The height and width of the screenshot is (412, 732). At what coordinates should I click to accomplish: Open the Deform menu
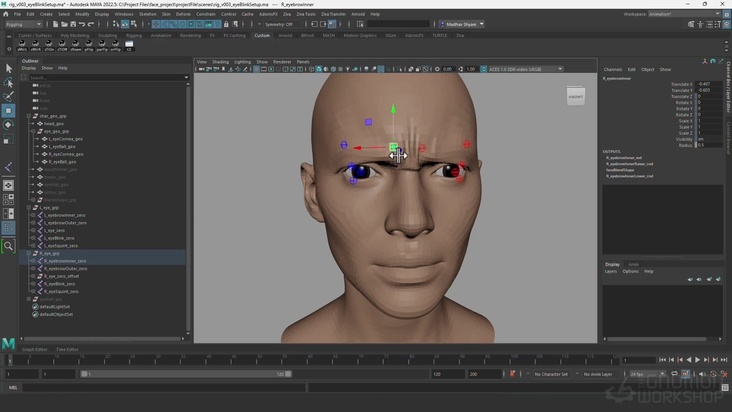[183, 14]
